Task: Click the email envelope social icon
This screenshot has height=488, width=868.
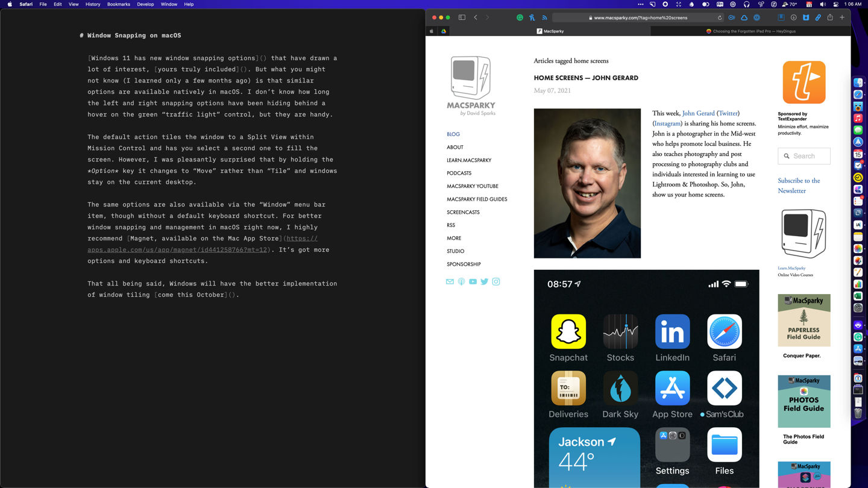Action: coord(450,281)
